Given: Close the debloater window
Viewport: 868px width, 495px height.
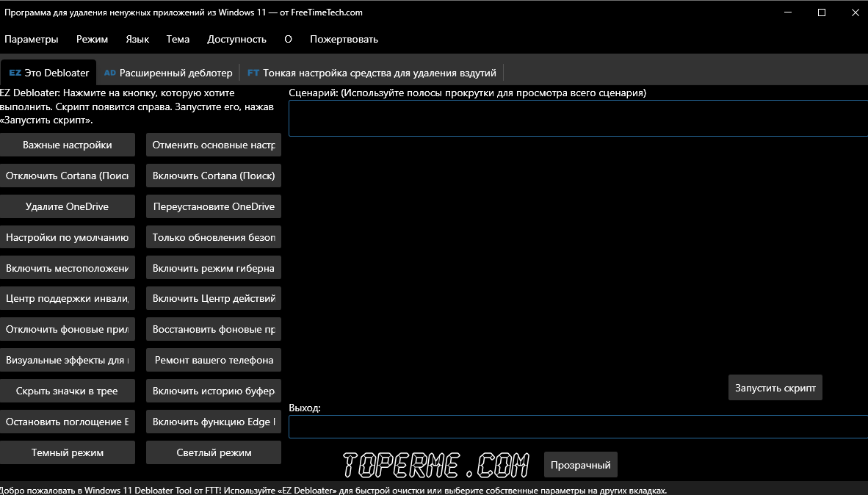Looking at the screenshot, I should click(x=855, y=12).
